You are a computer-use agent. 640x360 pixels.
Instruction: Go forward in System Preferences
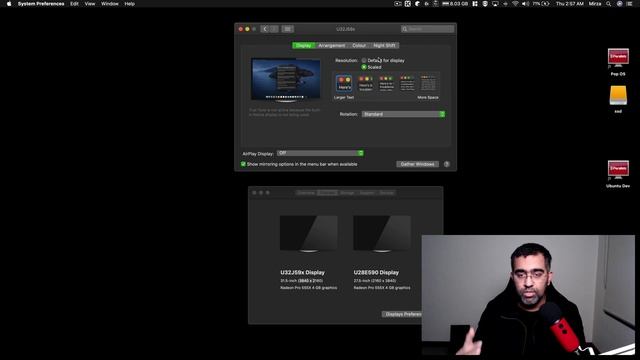click(274, 29)
